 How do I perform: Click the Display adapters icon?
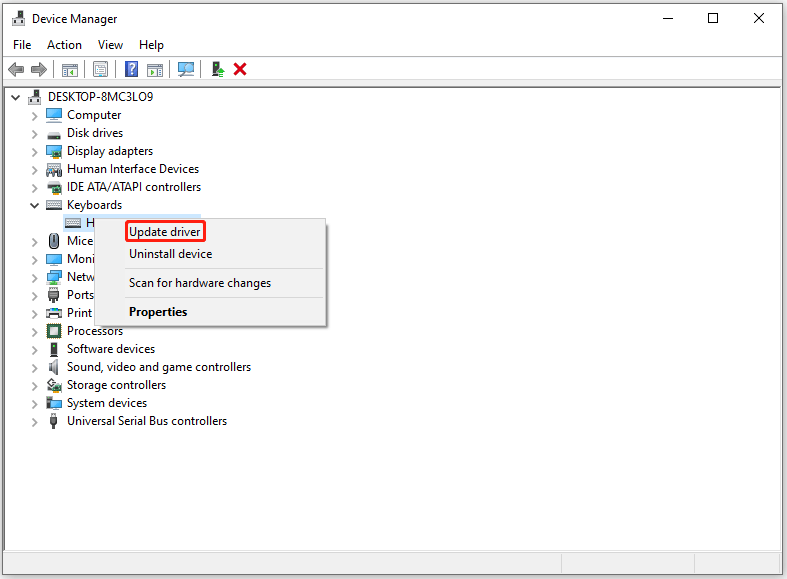tap(54, 151)
